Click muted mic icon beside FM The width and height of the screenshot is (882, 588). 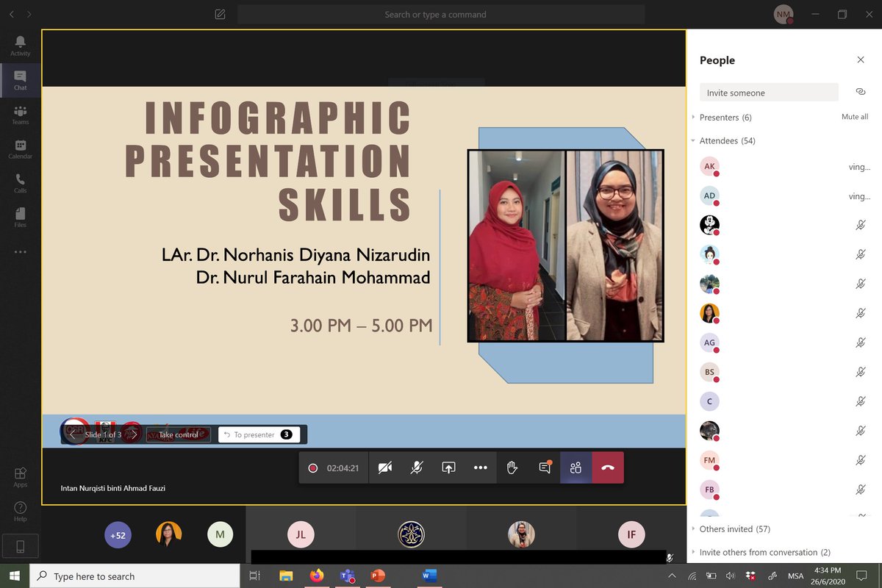861,460
